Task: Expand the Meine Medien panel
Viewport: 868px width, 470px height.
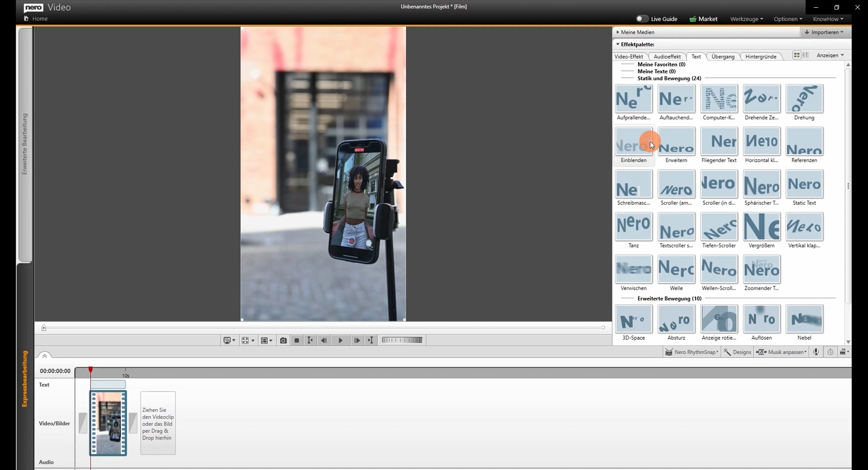Action: tap(635, 32)
